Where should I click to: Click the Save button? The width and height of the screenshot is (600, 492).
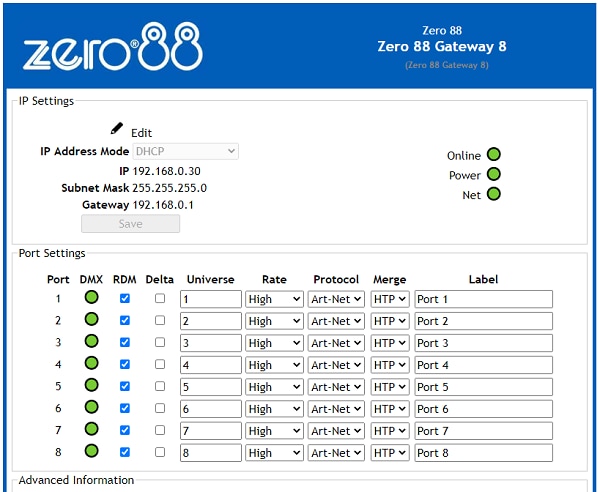130,223
